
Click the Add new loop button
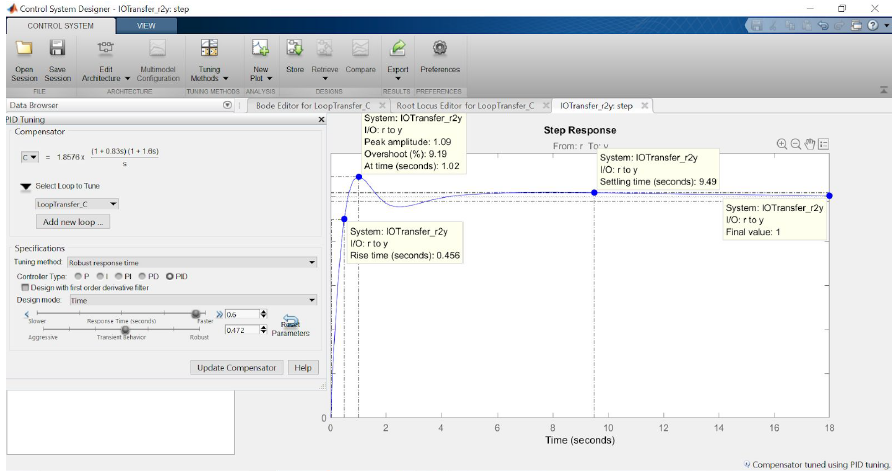[x=71, y=221]
